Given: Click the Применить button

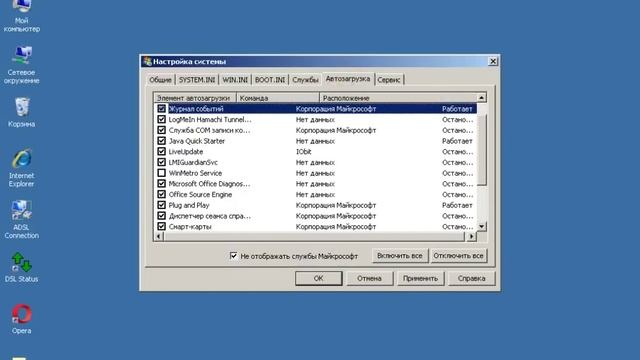Looking at the screenshot, I should pos(420,278).
